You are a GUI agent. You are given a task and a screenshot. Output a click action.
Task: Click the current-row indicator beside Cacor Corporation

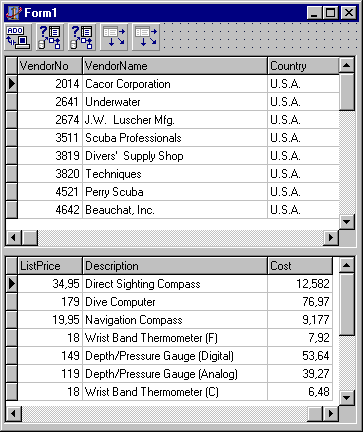[x=12, y=83]
